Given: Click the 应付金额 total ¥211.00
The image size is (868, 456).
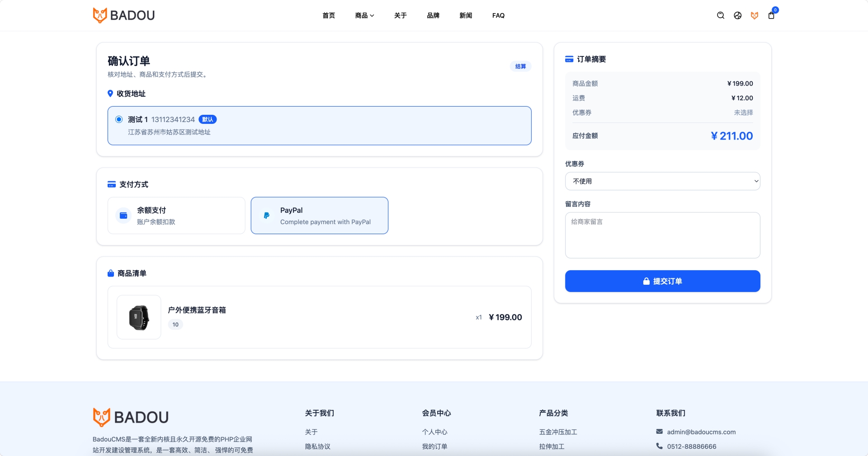Looking at the screenshot, I should [732, 136].
